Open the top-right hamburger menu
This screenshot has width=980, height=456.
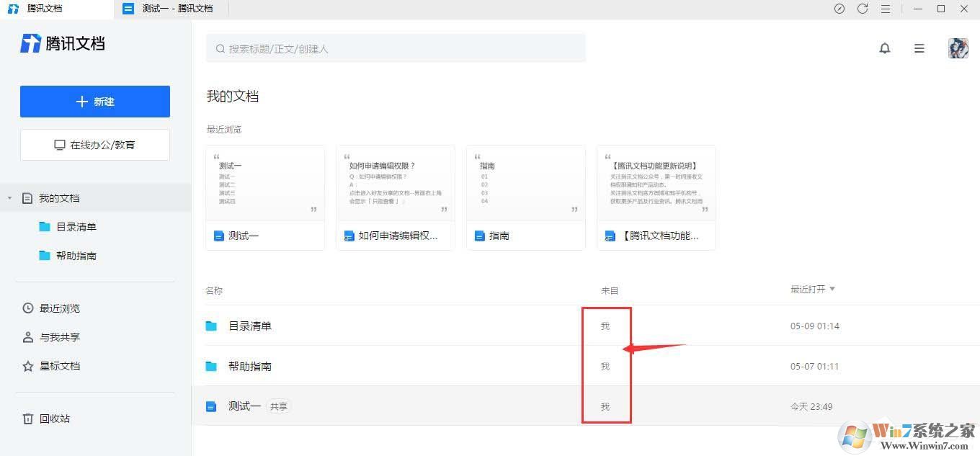[919, 48]
